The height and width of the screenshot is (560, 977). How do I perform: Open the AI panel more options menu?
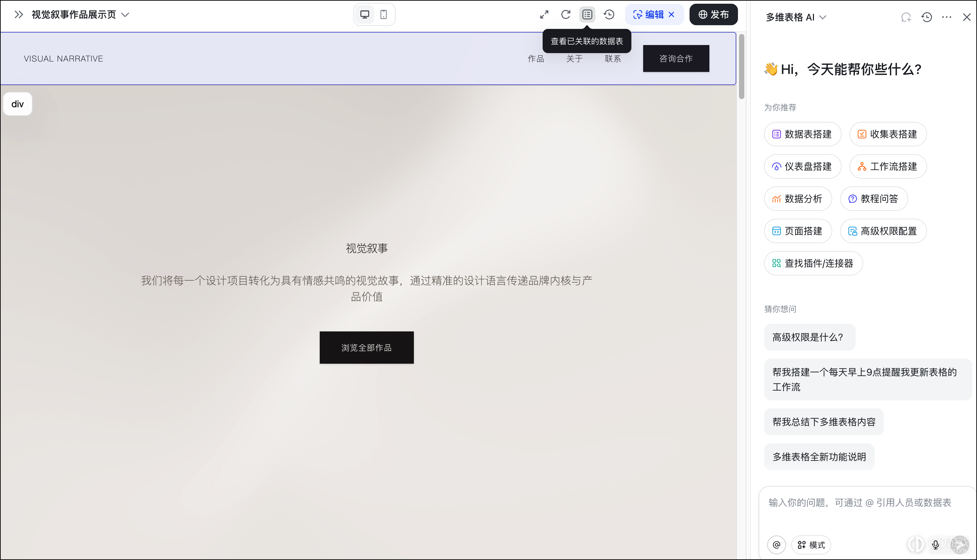click(947, 17)
